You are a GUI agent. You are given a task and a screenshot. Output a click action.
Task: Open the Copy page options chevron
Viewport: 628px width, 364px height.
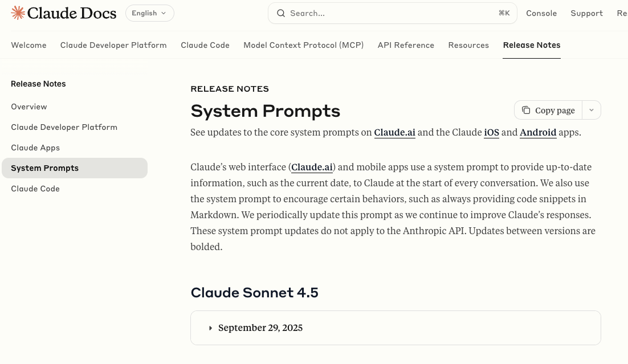(x=592, y=111)
